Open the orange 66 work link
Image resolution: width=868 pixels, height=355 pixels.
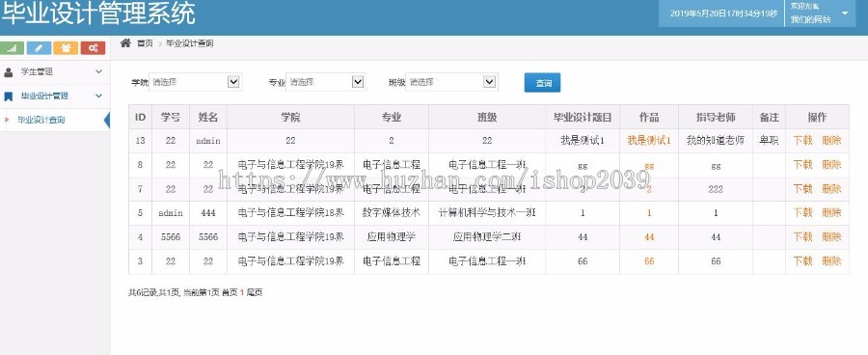tap(649, 260)
